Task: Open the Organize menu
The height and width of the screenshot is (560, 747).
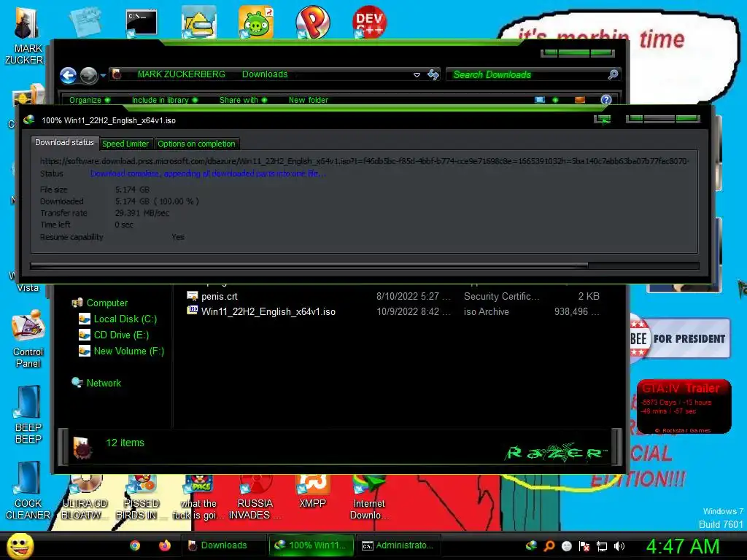Action: (x=90, y=100)
